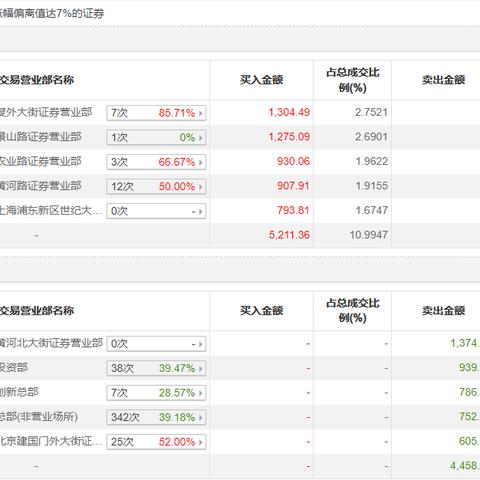Click arrow in the sell-table 0次 box

[201, 344]
